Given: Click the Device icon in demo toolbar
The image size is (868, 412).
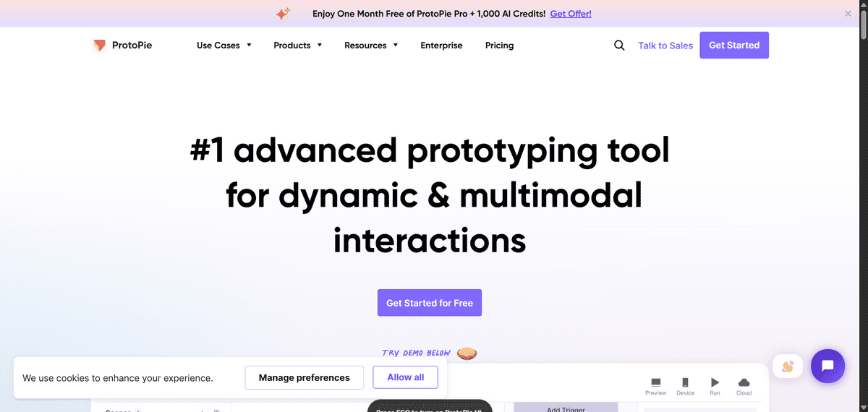Looking at the screenshot, I should 685,383.
